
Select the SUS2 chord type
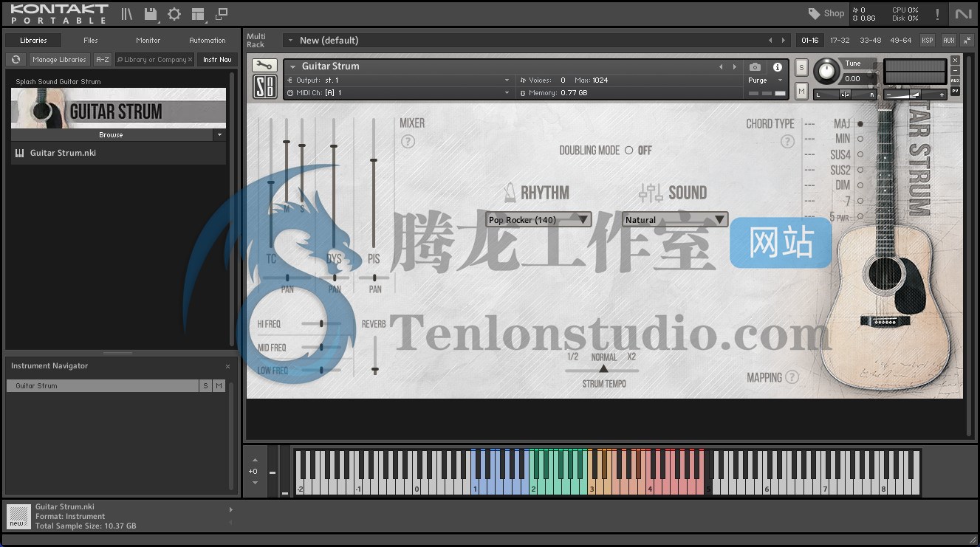(860, 171)
